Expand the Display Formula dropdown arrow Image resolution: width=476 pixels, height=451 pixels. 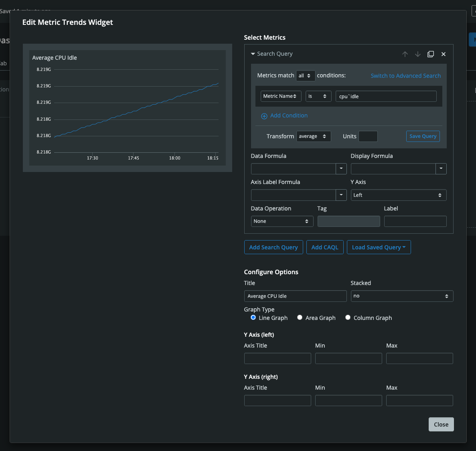441,168
